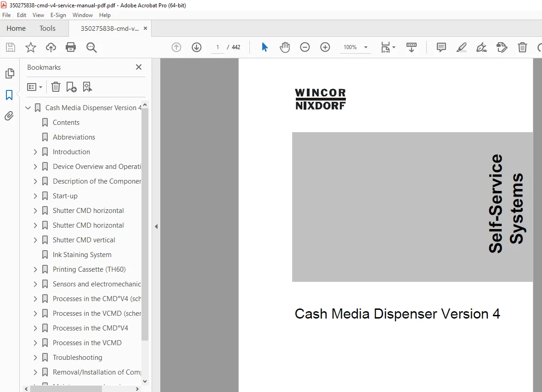Expand the Processes in the VCMD bookmark

(35, 342)
